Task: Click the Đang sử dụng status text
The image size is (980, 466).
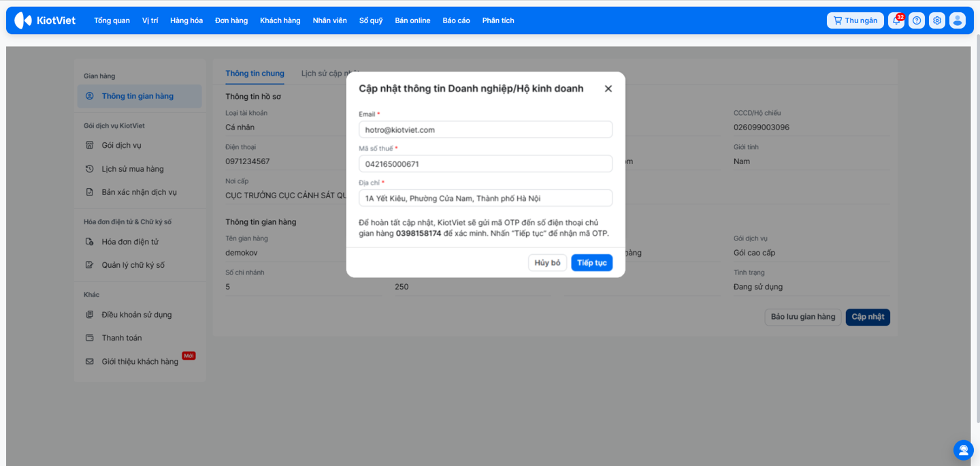Action: pos(758,287)
